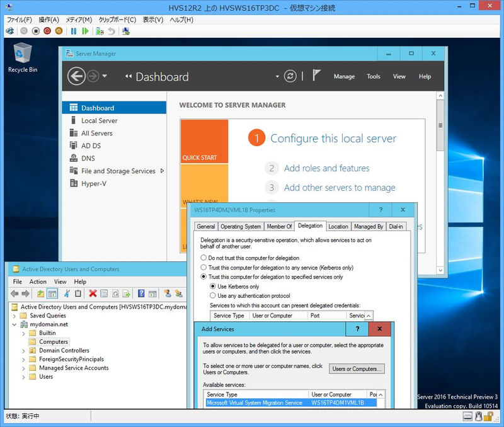Select 'Trust for delegation to specified services only'
The height and width of the screenshot is (427, 504).
(203, 276)
